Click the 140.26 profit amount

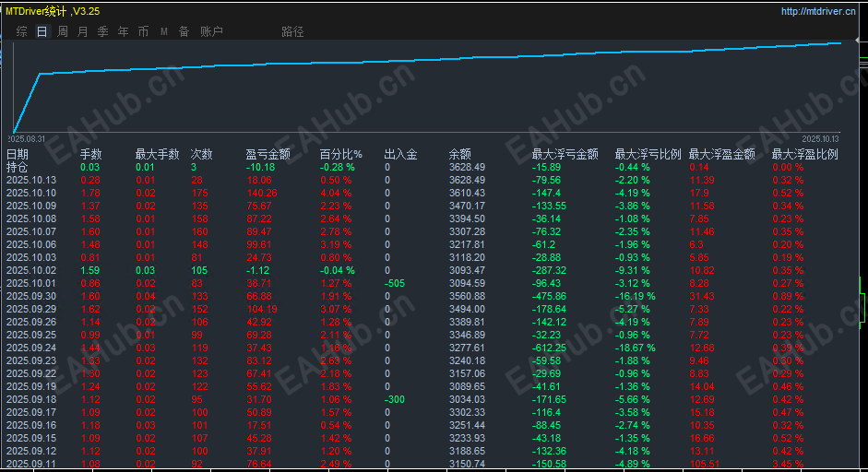point(261,193)
